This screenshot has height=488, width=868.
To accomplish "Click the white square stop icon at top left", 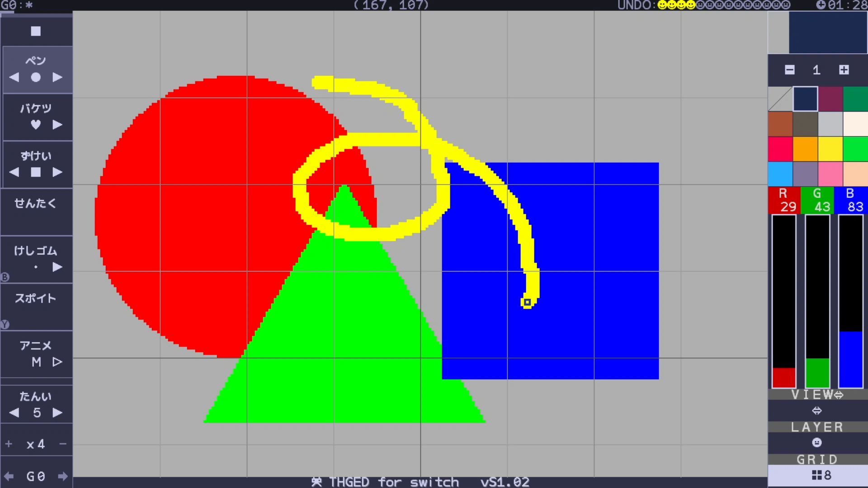I will (x=36, y=31).
